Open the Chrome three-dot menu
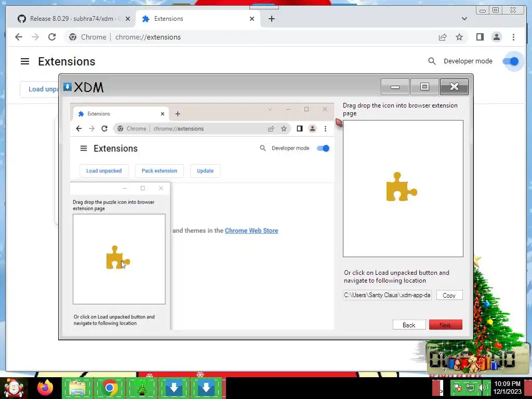The width and height of the screenshot is (532, 399). (513, 37)
